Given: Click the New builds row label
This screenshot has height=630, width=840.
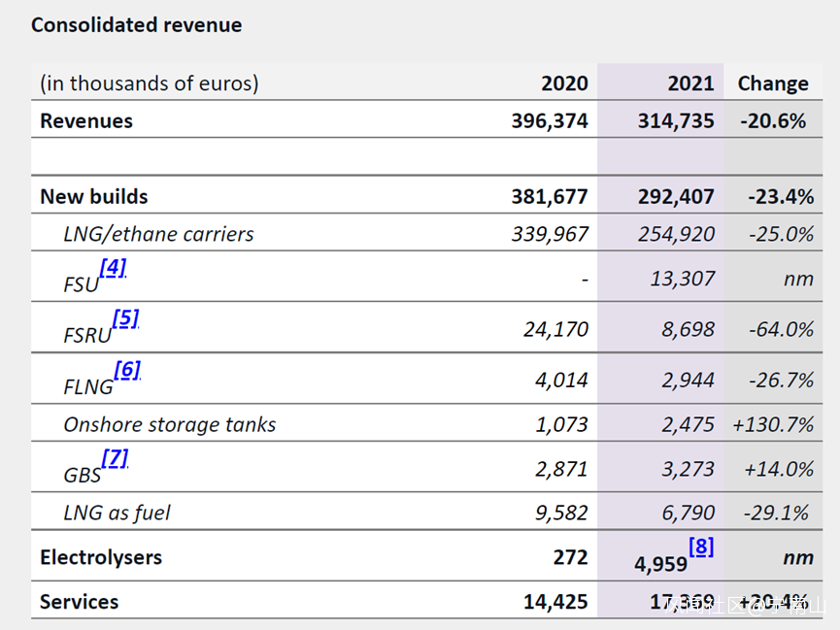Looking at the screenshot, I should click(x=94, y=196).
